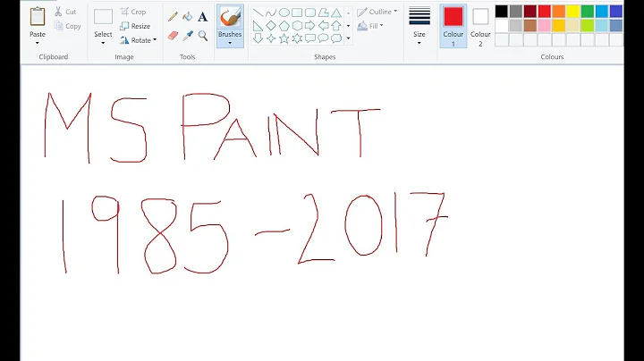The width and height of the screenshot is (644, 361).
Task: Choose the Curve shape
Action: click(271, 13)
